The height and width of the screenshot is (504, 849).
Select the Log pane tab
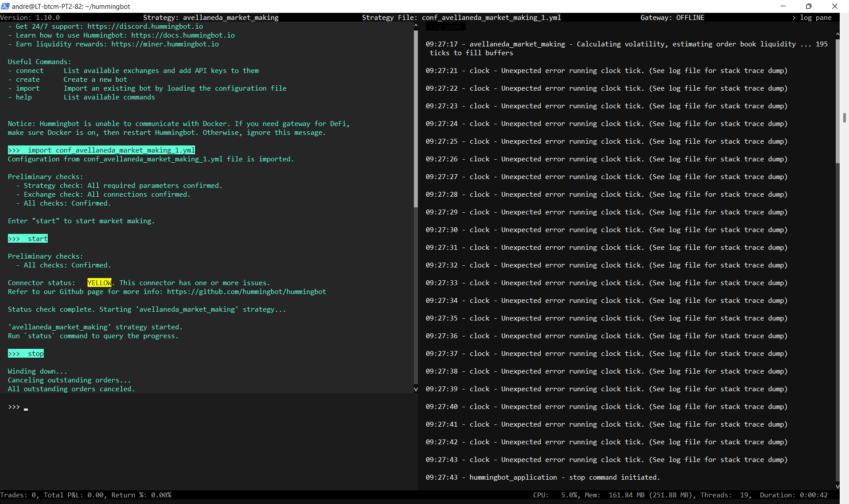pyautogui.click(x=445, y=27)
